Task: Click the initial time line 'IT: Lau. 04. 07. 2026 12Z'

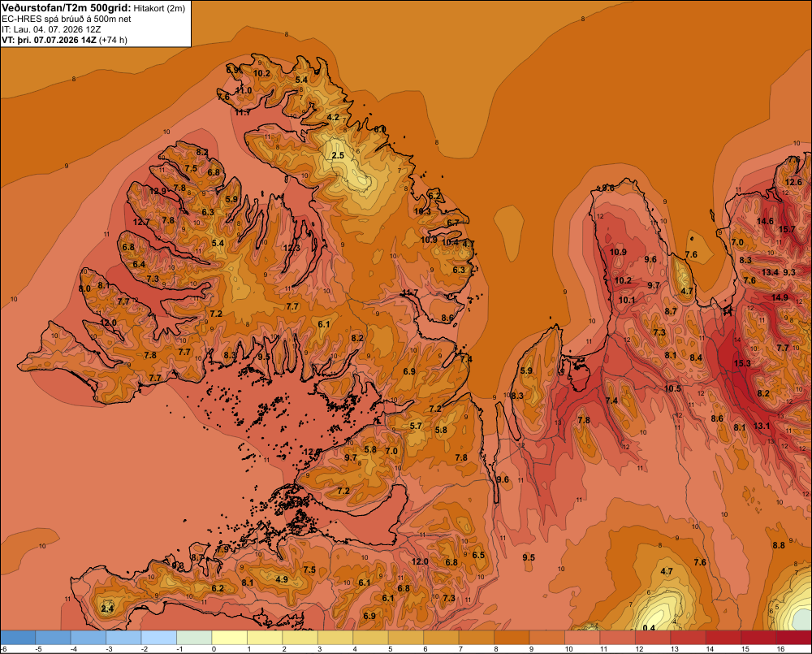Action: [x=52, y=29]
